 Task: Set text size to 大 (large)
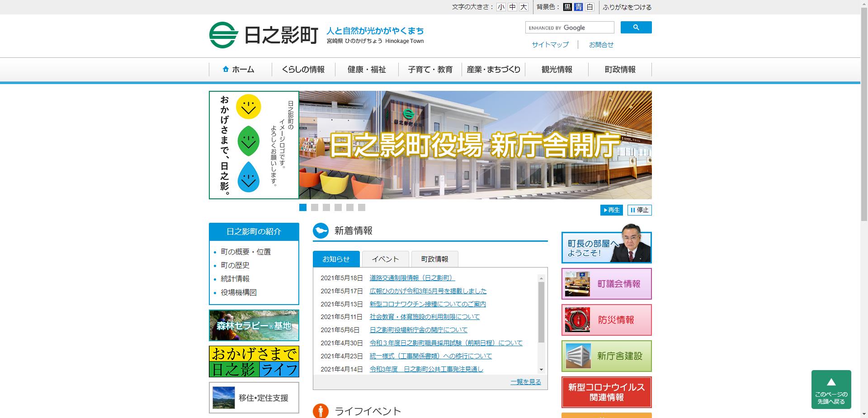tap(524, 7)
